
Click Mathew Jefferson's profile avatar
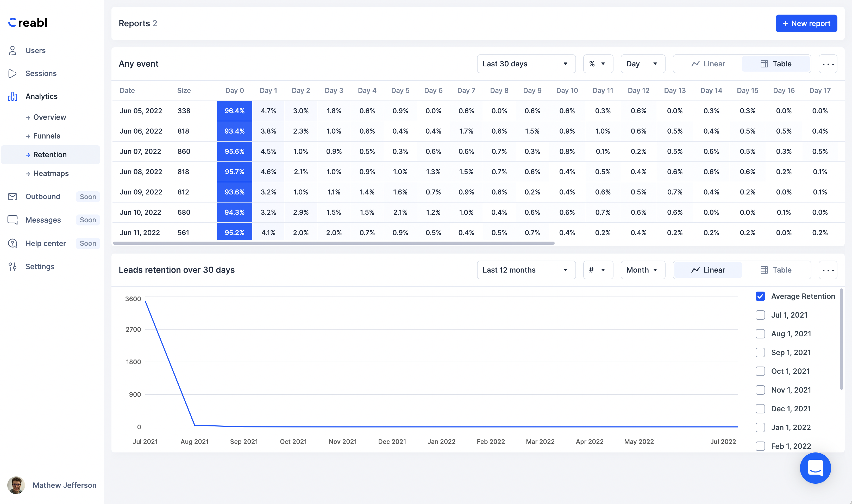[x=16, y=485]
